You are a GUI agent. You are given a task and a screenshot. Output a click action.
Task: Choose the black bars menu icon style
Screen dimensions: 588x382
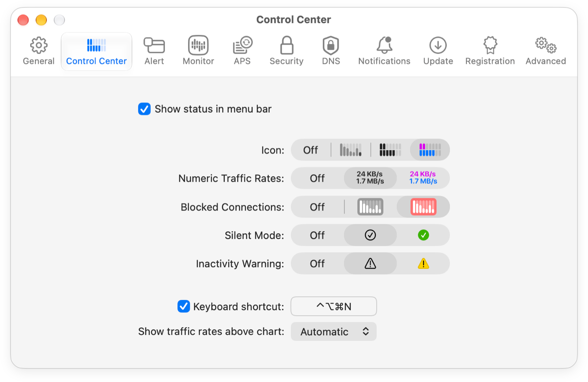coord(390,150)
